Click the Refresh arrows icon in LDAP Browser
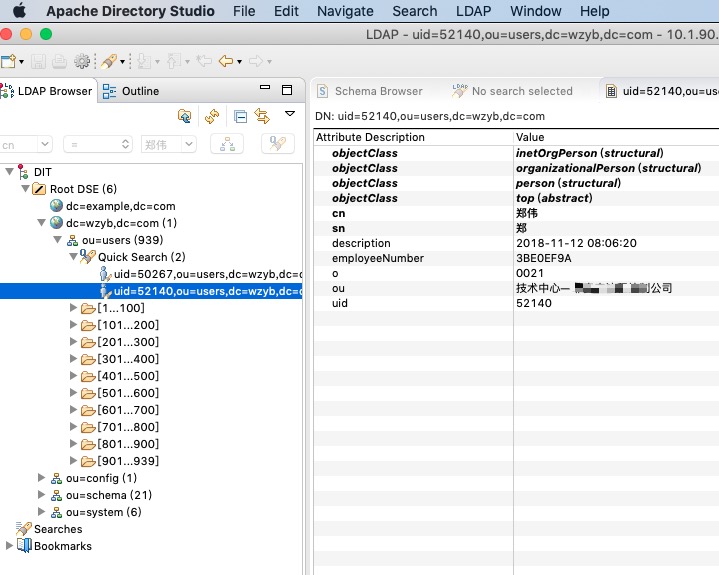The width and height of the screenshot is (719, 575). tap(212, 116)
